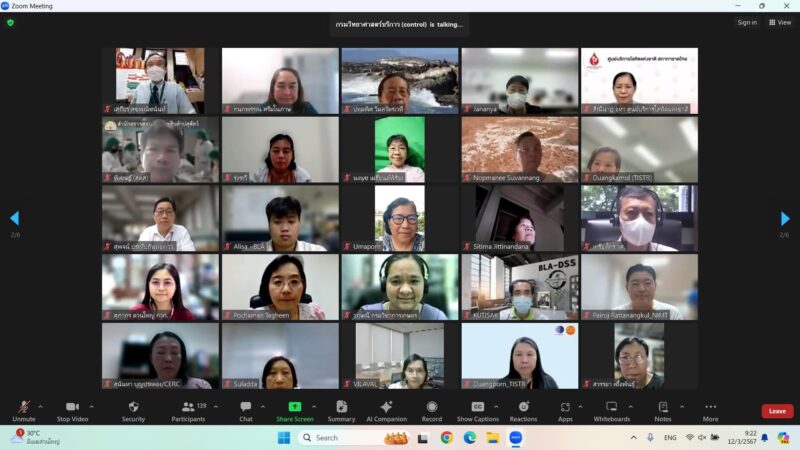
Task: Expand options arrow beside Share Screen
Action: 314,407
